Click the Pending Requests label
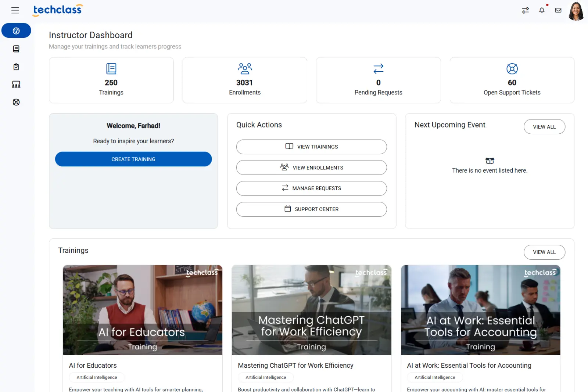588x392 pixels. click(x=379, y=93)
